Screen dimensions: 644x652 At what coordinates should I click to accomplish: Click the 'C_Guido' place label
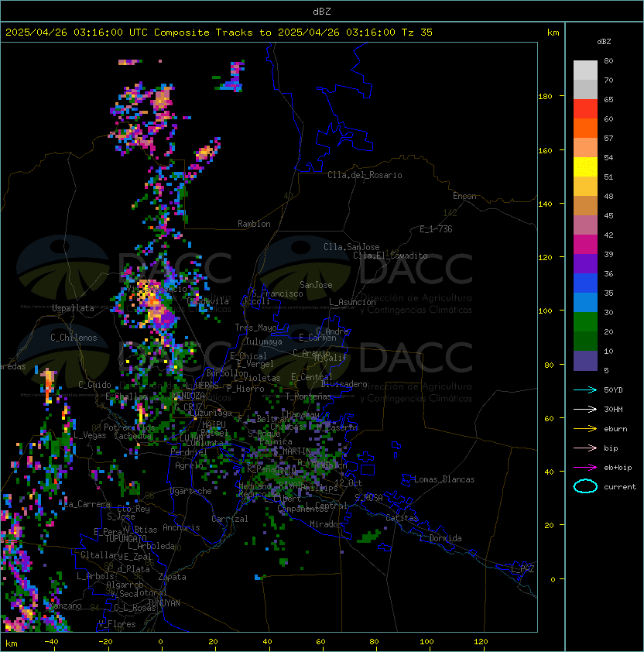[x=94, y=385]
